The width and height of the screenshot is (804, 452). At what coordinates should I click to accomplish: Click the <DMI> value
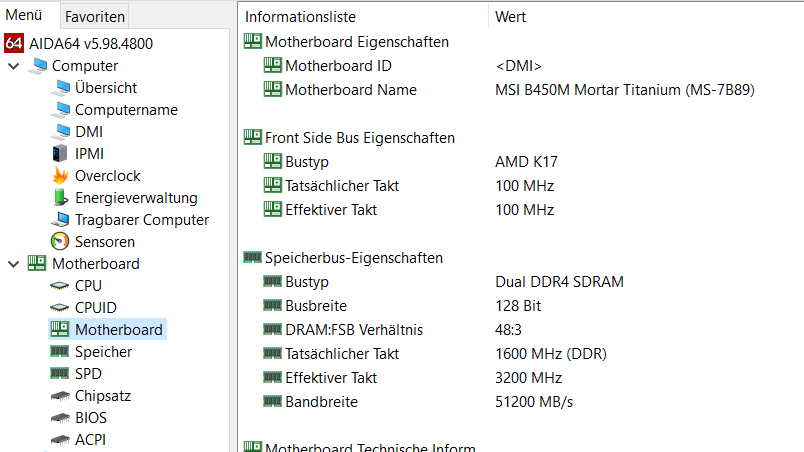(x=518, y=66)
